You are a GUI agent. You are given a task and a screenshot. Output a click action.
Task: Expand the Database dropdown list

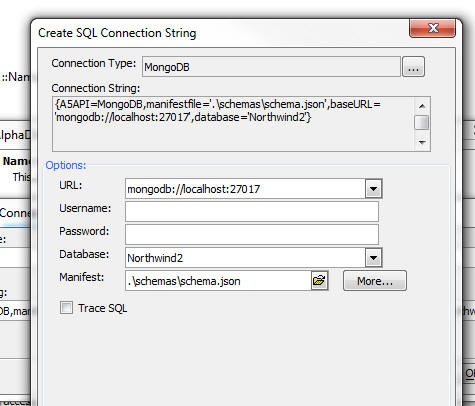coord(373,258)
